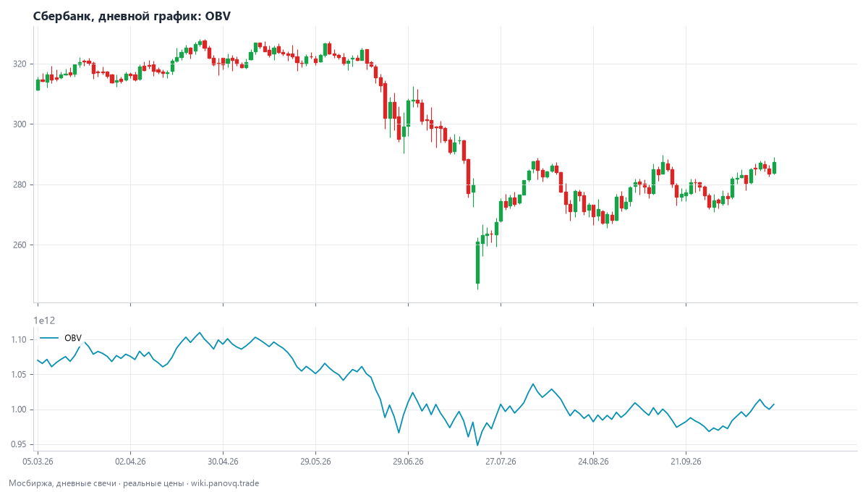
Task: Click the 1e12 scale multiplier label
Action: coord(44,321)
